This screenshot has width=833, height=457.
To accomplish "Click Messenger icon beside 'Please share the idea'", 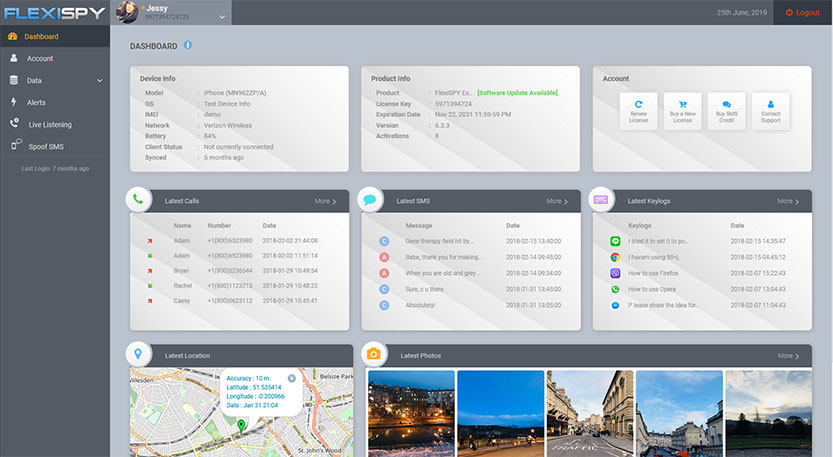I will point(615,306).
